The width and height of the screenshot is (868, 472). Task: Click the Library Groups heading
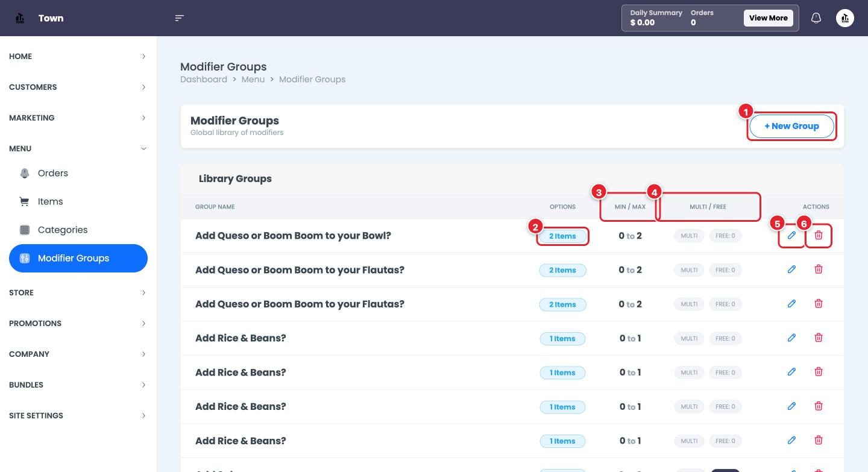(x=235, y=178)
